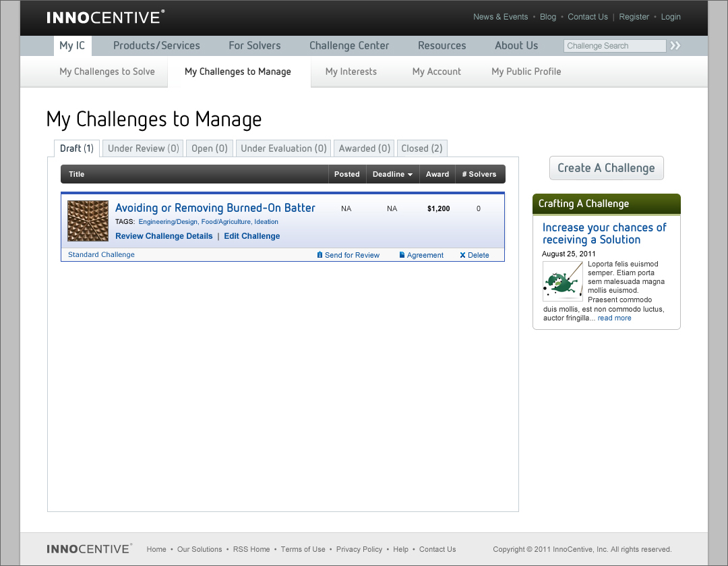This screenshot has height=566, width=728.
Task: Open My Account tab
Action: click(x=436, y=72)
